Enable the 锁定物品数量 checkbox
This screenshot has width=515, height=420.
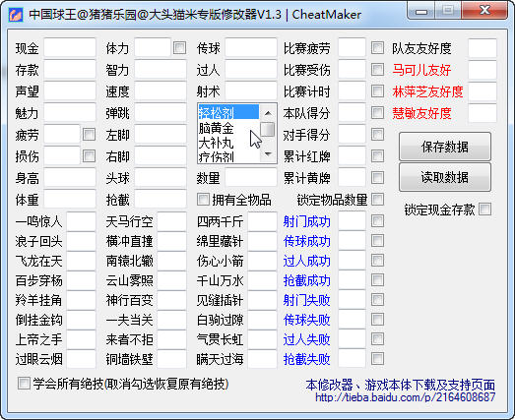pyautogui.click(x=378, y=199)
